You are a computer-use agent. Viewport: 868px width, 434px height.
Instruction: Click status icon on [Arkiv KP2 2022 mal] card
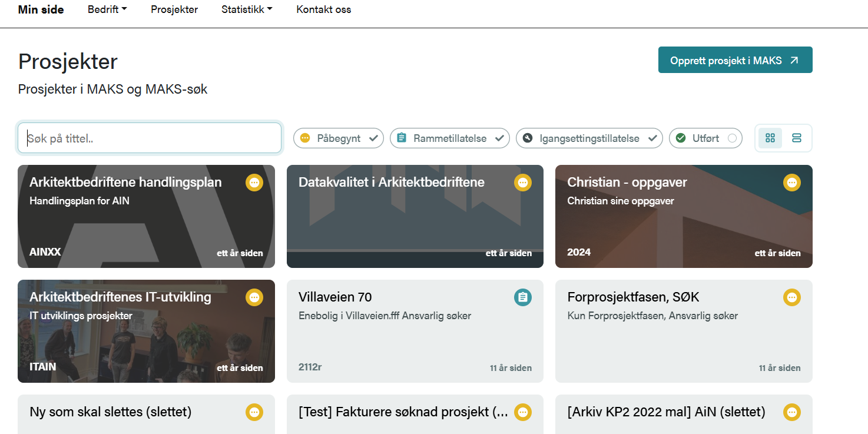click(792, 412)
